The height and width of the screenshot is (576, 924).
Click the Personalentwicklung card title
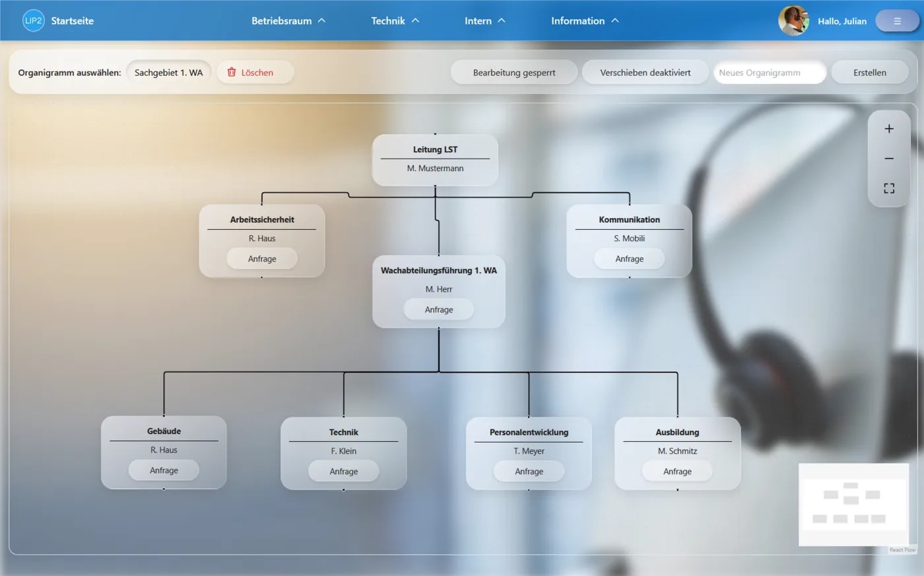[529, 432]
